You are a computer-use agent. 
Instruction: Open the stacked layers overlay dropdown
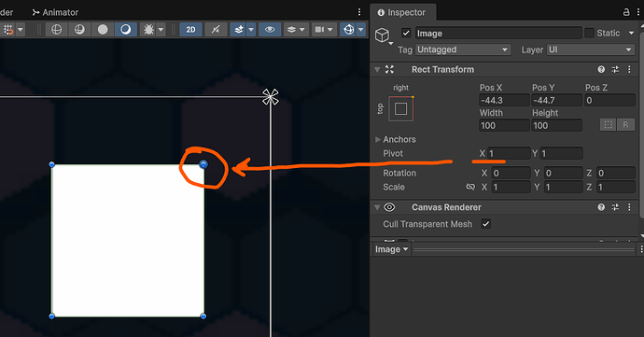296,30
